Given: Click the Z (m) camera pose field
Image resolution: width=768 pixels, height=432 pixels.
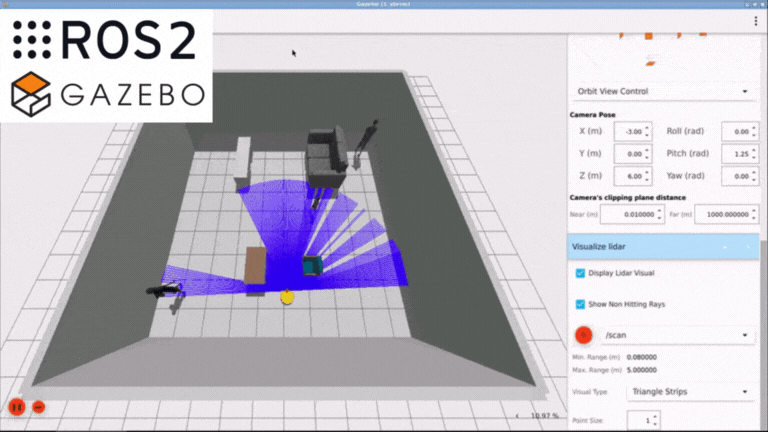Looking at the screenshot, I should 632,175.
